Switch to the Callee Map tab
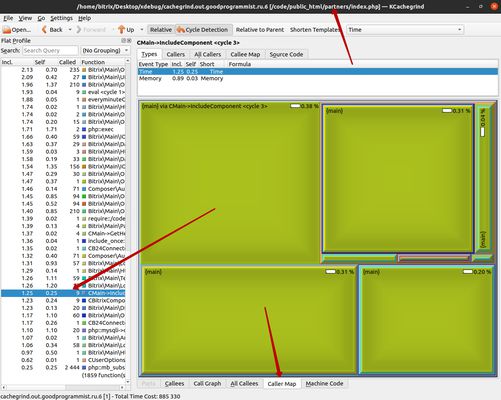The width and height of the screenshot is (501, 400). click(x=245, y=54)
